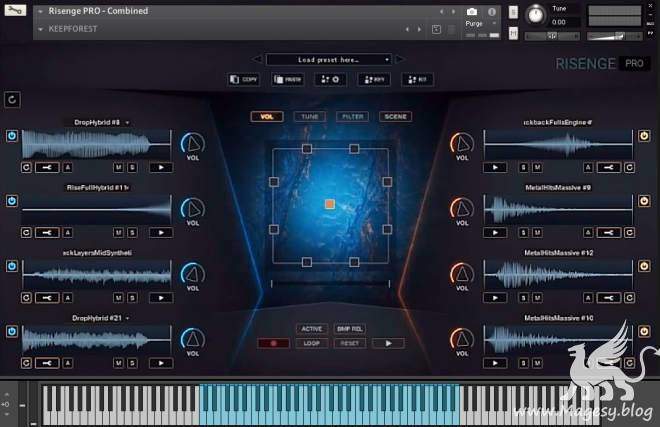
Task: Click the PASTE button
Action: pyautogui.click(x=288, y=79)
